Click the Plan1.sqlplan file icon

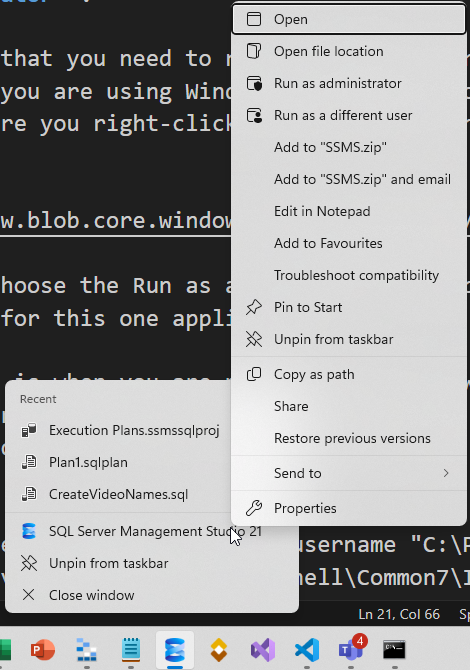point(29,462)
